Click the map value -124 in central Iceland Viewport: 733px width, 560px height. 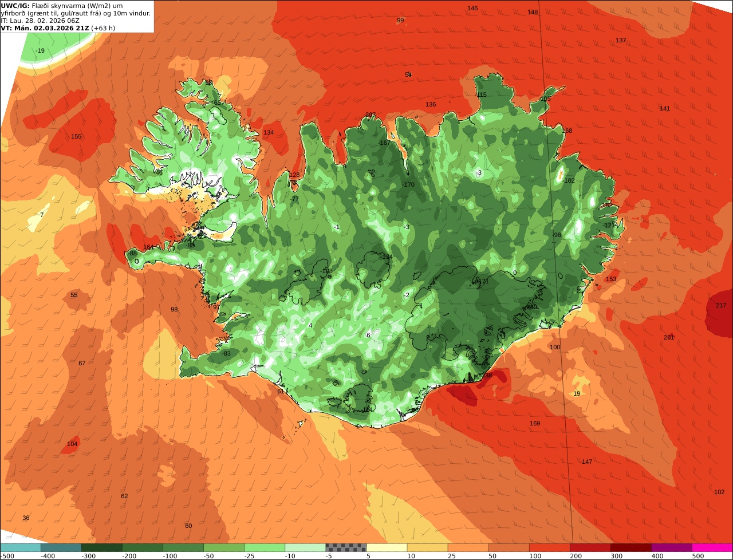387,257
